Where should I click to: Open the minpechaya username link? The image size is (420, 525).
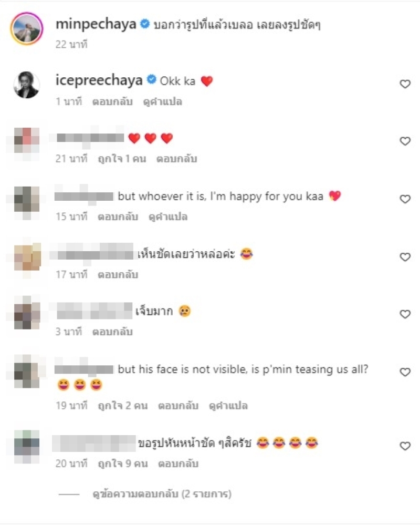[x=96, y=24]
